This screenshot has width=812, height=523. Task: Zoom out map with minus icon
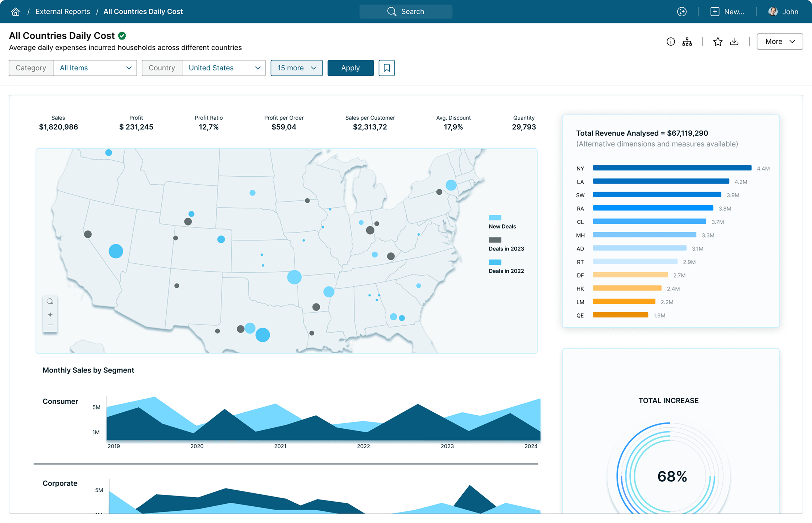(x=50, y=325)
